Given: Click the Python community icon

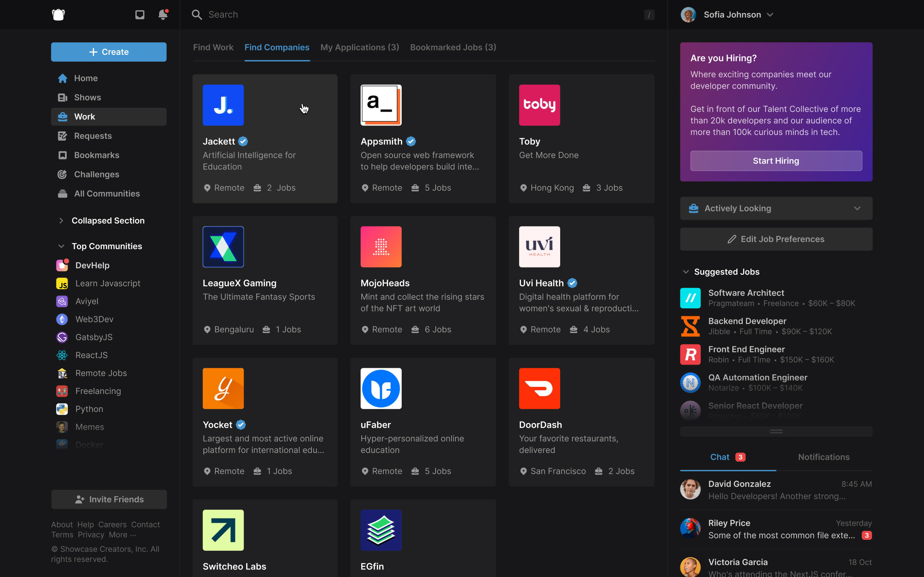Looking at the screenshot, I should coord(62,409).
